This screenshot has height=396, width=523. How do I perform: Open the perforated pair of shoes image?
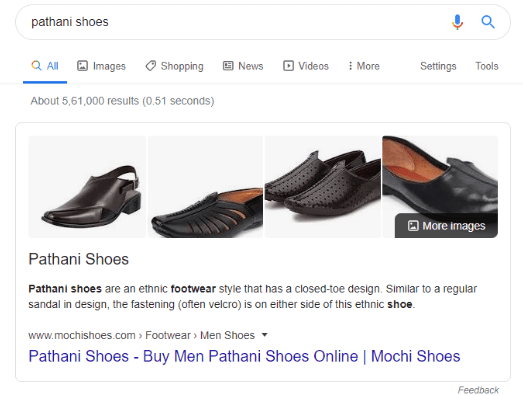click(x=323, y=187)
